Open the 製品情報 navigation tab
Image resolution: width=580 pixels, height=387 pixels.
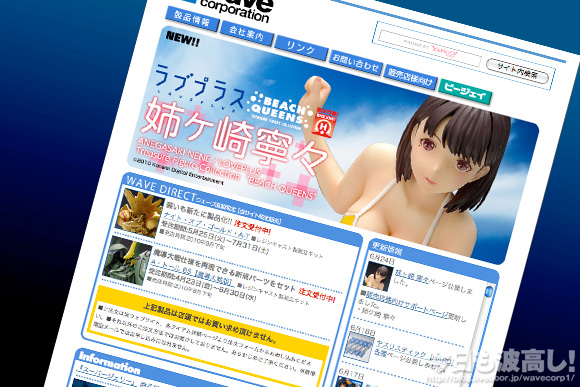pyautogui.click(x=192, y=18)
